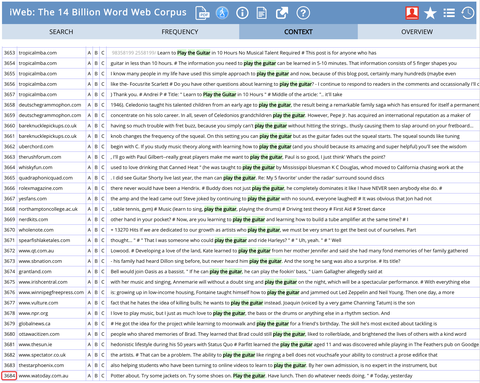The height and width of the screenshot is (383, 480).
Task: Open spearfishlaketales.com source link
Action: 44,240
